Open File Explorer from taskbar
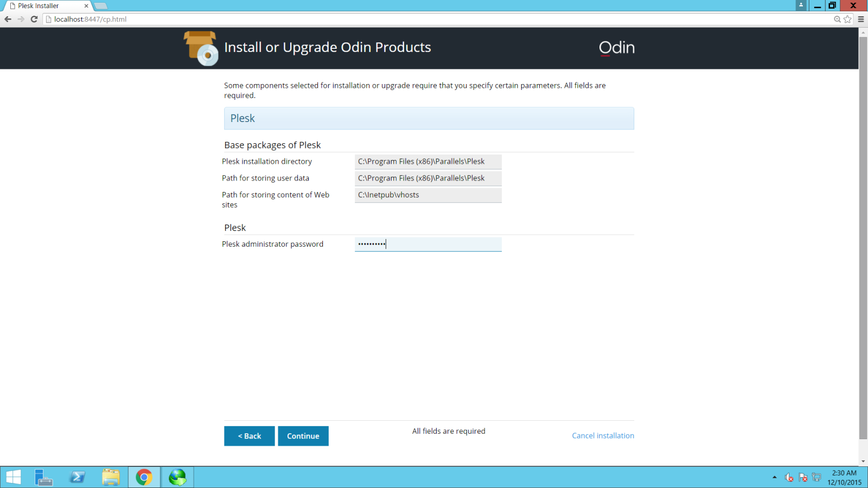Image resolution: width=868 pixels, height=488 pixels. point(111,477)
